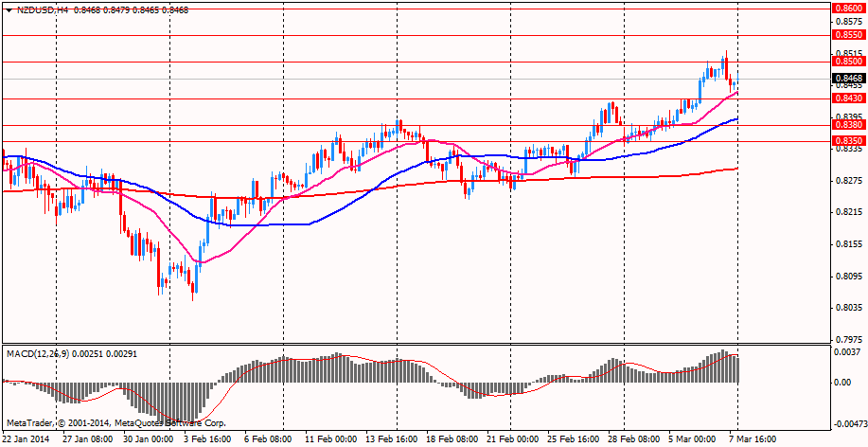The width and height of the screenshot is (868, 447).
Task: Click the MACD scale value -0.00473
Action: pos(849,424)
